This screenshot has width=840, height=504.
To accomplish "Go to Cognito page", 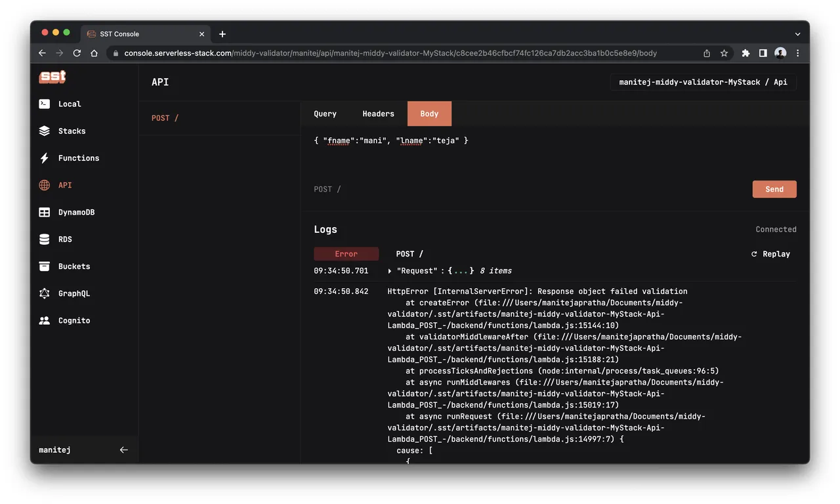I will 74,320.
